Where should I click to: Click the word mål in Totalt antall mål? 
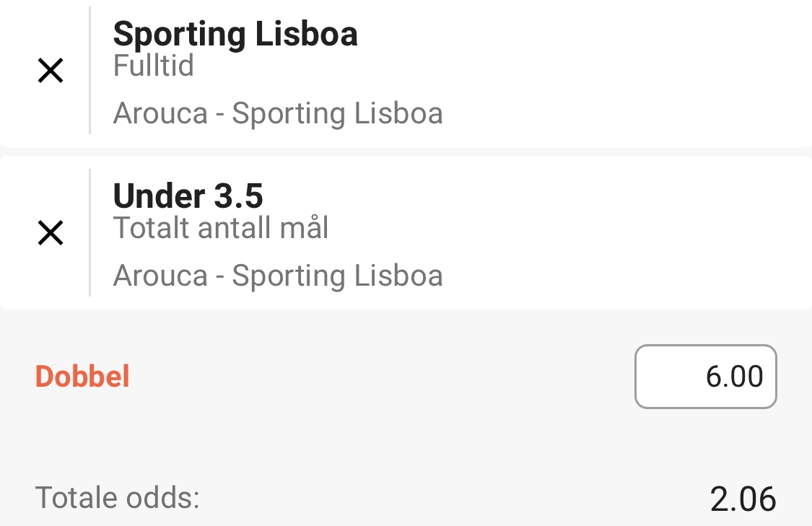[304, 228]
